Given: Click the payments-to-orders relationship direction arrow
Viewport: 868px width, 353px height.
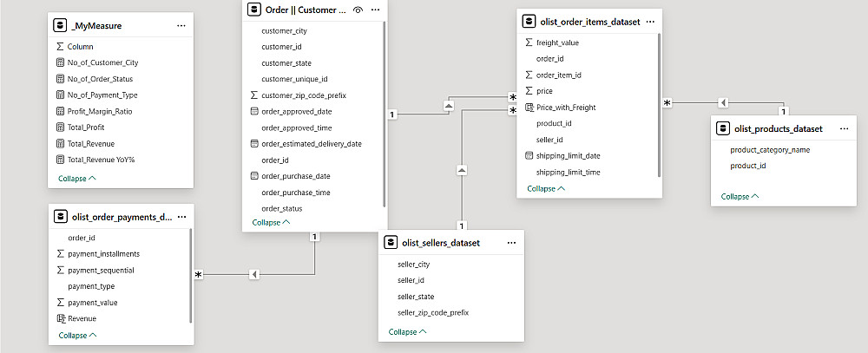Looking at the screenshot, I should pos(254,274).
